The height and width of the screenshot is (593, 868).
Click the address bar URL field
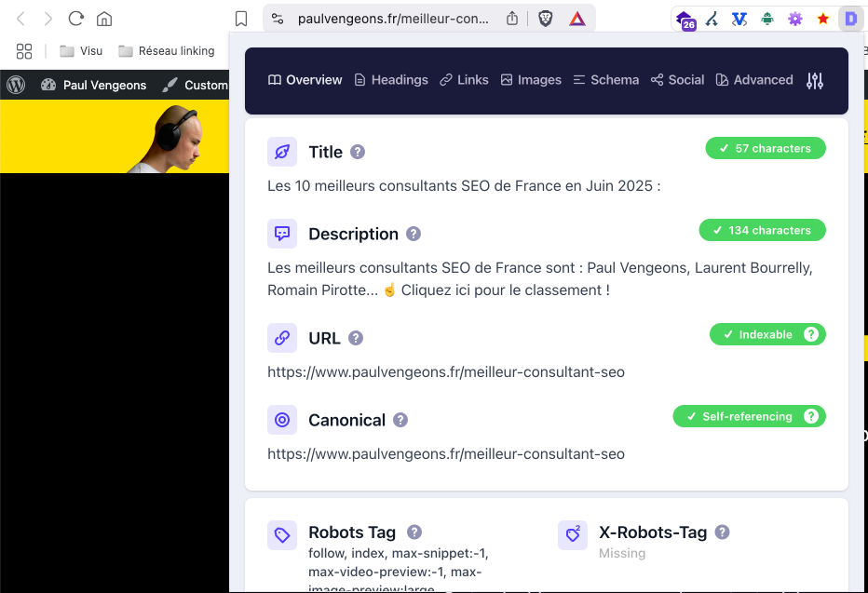[393, 19]
